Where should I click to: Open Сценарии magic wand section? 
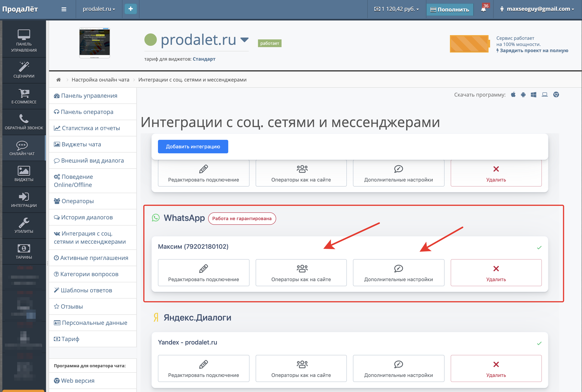pos(24,70)
